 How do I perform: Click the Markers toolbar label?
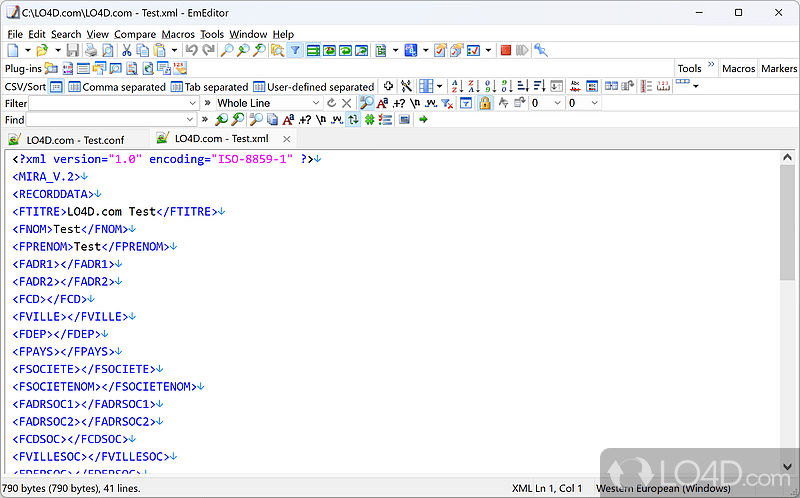(779, 68)
